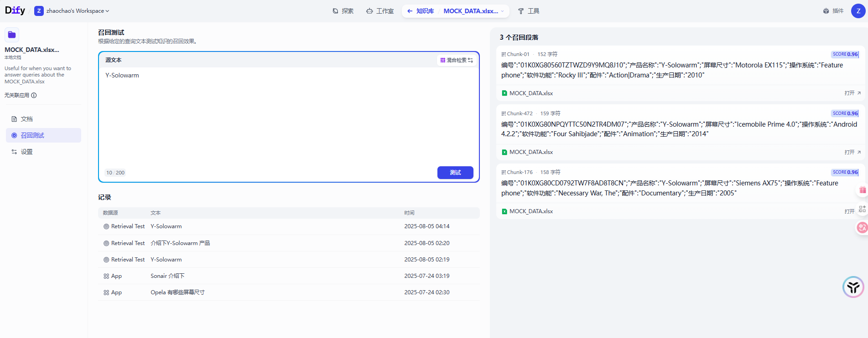Open 设置 in the sidebar

coord(26,152)
